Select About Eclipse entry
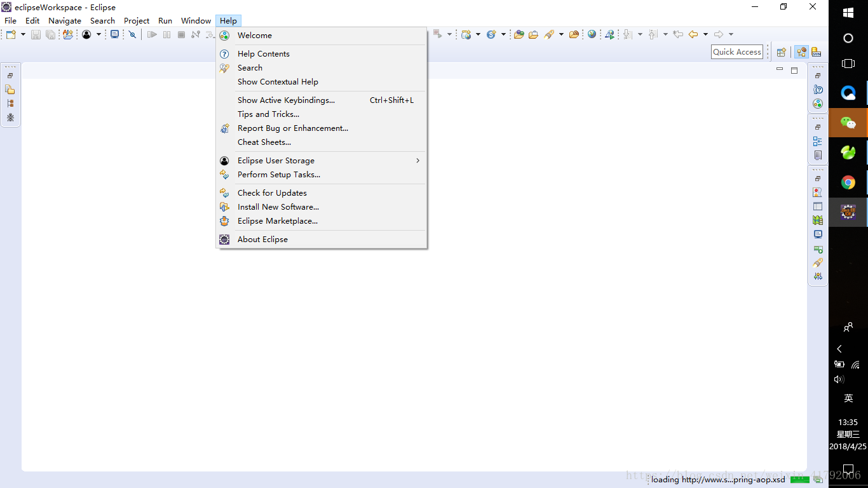This screenshot has height=488, width=868. [322, 240]
